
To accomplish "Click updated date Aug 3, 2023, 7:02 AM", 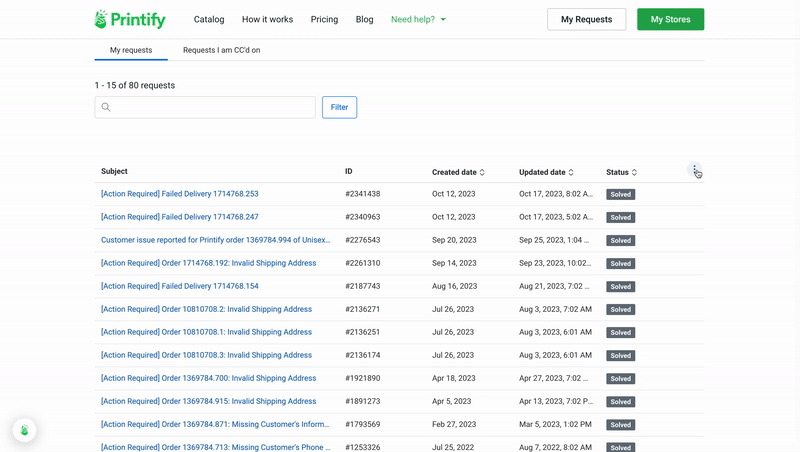I will [x=556, y=309].
